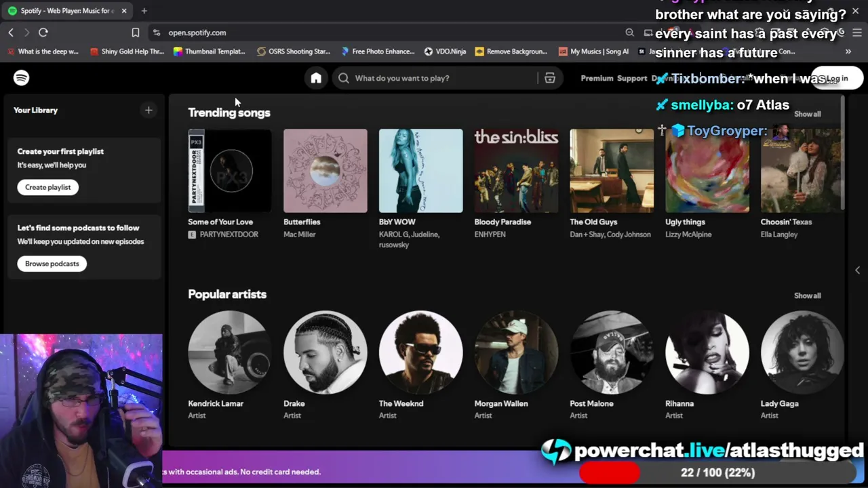Click the Your Library heading

click(35, 110)
